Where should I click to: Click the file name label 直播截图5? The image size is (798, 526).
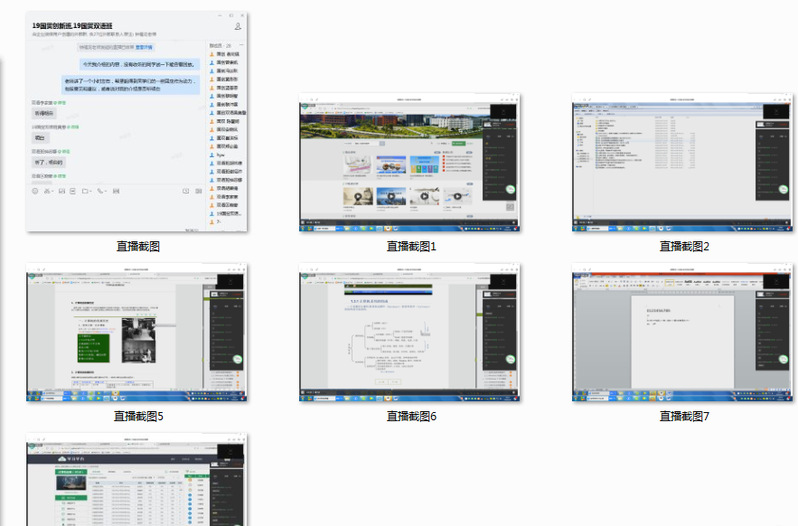click(138, 416)
